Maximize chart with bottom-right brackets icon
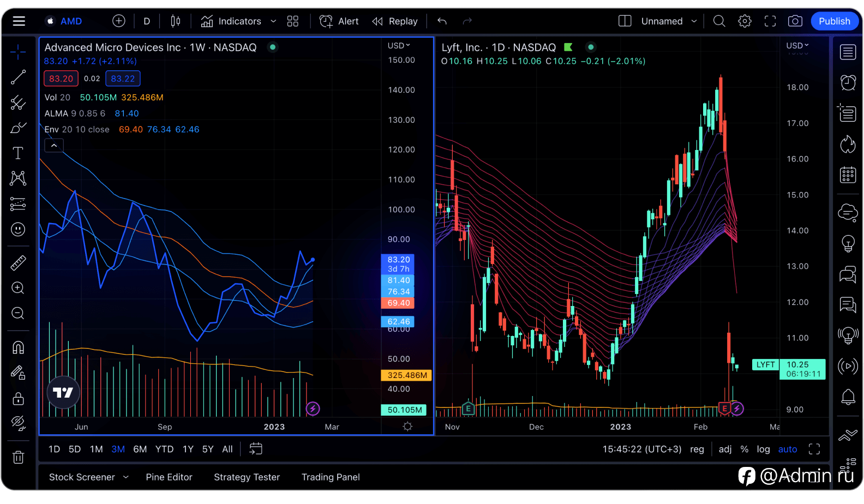This screenshot has width=864, height=504. click(814, 449)
